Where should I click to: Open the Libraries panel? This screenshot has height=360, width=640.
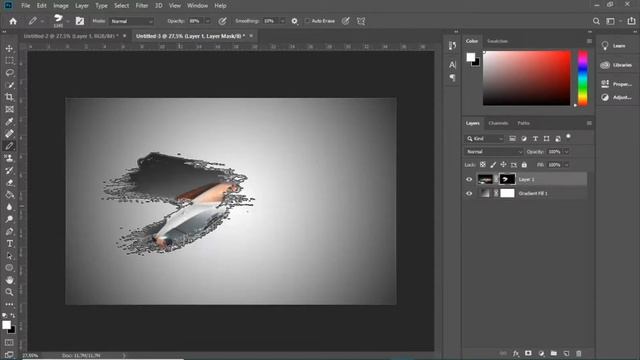click(617, 65)
